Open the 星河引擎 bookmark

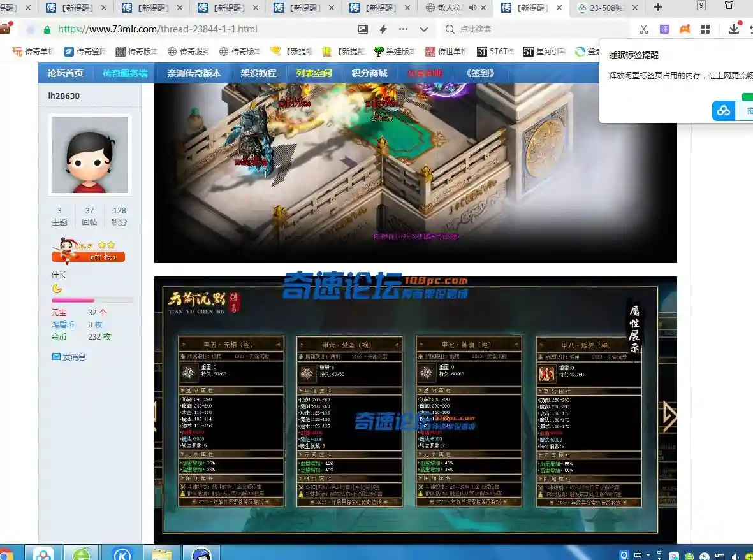coord(545,52)
